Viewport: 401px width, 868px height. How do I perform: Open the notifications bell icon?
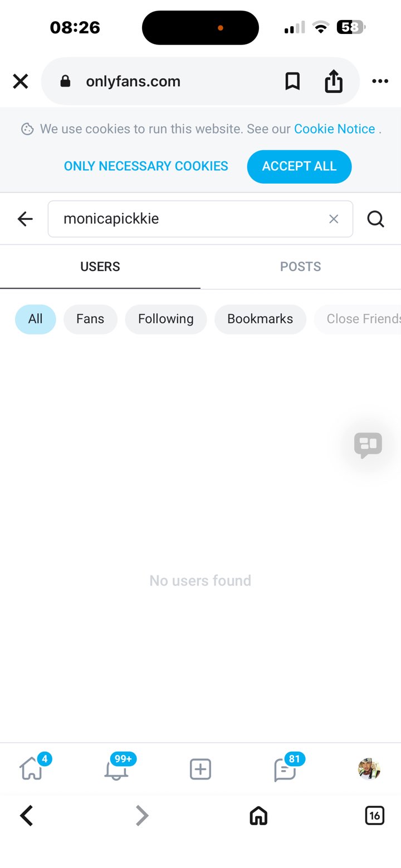[116, 770]
